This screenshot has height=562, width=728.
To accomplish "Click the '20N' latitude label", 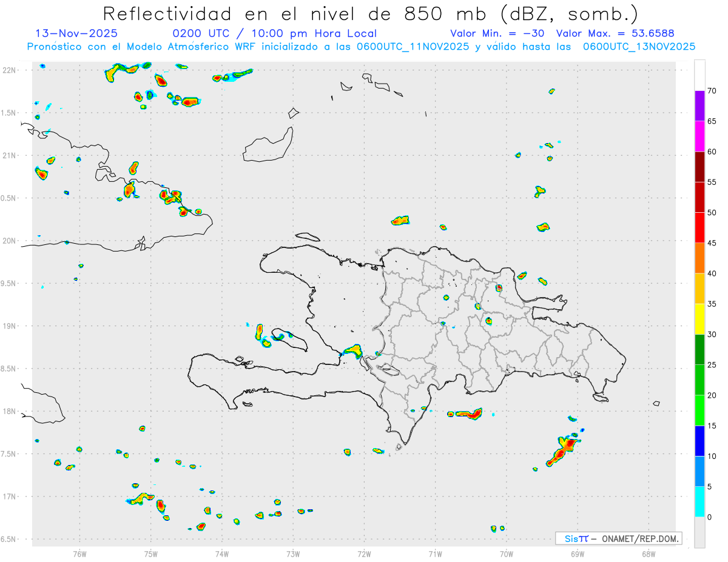I will tap(9, 241).
